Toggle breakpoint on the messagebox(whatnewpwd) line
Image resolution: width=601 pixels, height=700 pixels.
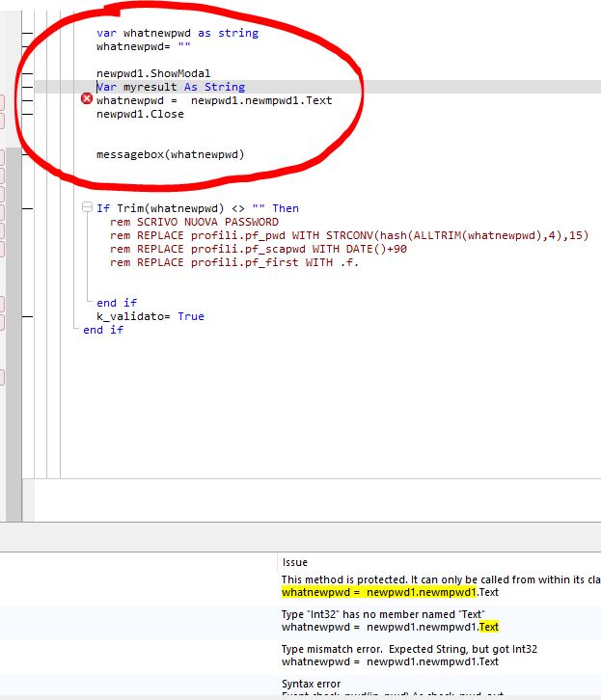click(x=26, y=154)
